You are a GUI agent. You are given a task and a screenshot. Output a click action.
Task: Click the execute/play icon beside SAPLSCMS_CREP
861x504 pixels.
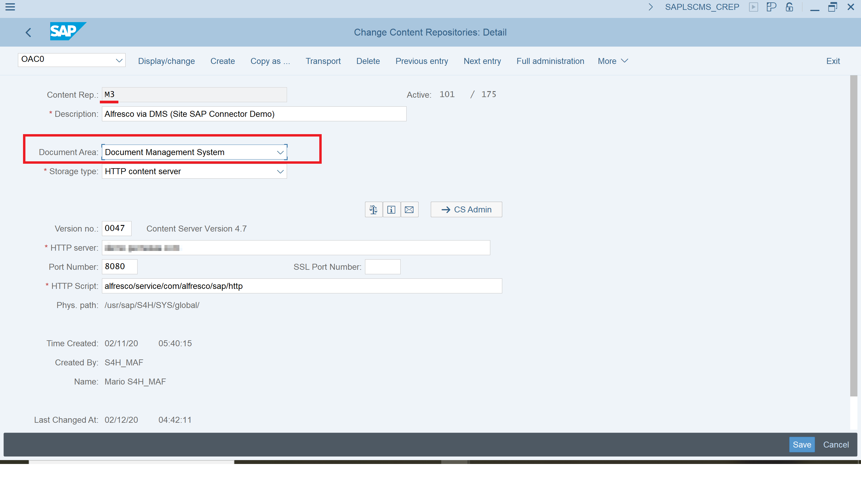(x=754, y=7)
